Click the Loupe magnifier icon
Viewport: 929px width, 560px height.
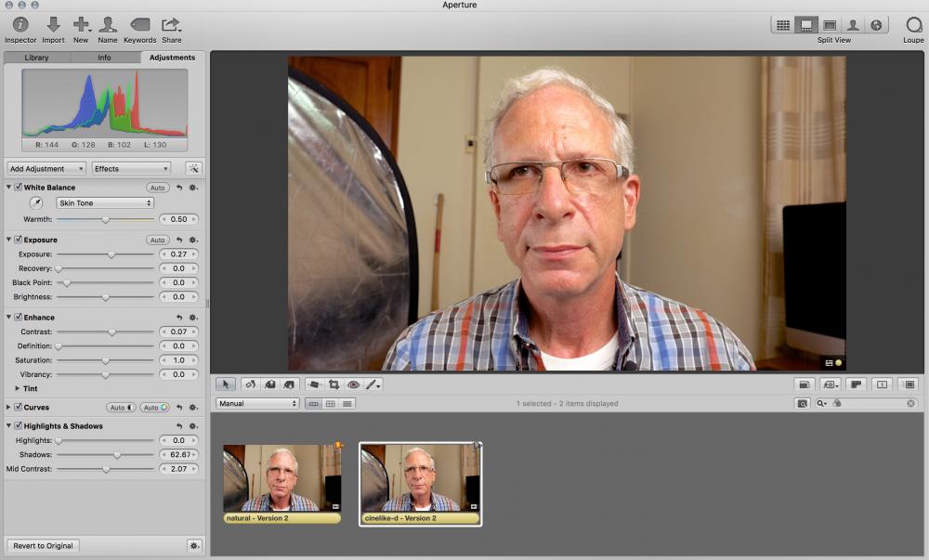913,25
